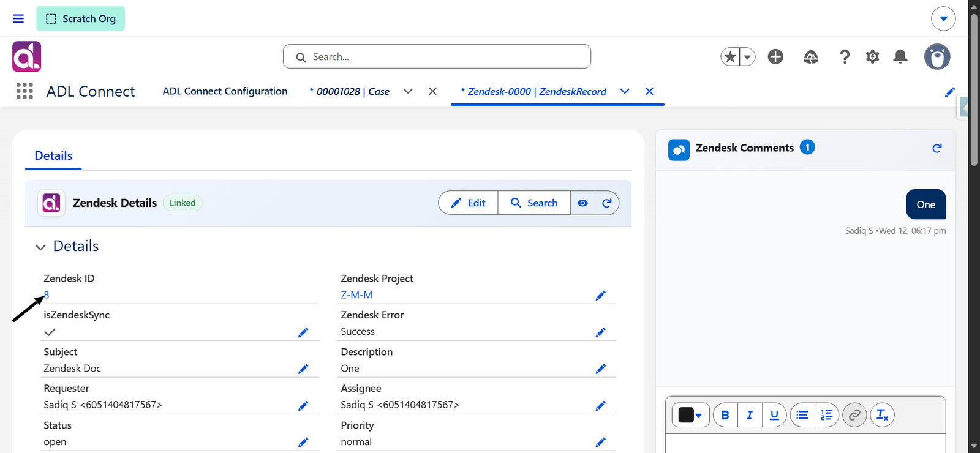Click the Scratch Org badge
980x453 pixels.
(80, 18)
